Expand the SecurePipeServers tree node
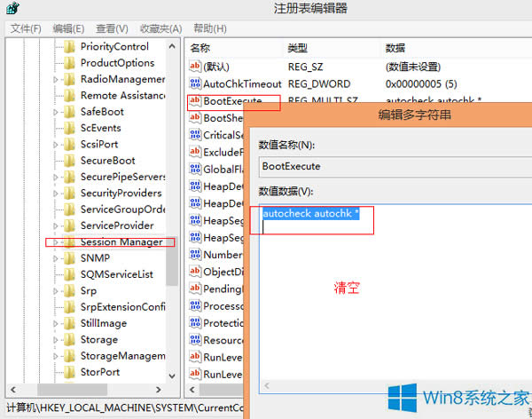 tap(56, 178)
